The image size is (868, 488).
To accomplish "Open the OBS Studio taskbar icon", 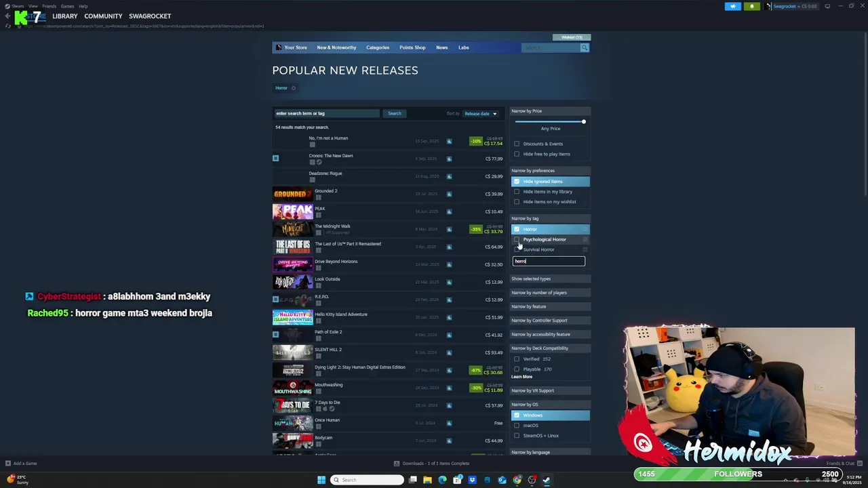I will click(532, 480).
